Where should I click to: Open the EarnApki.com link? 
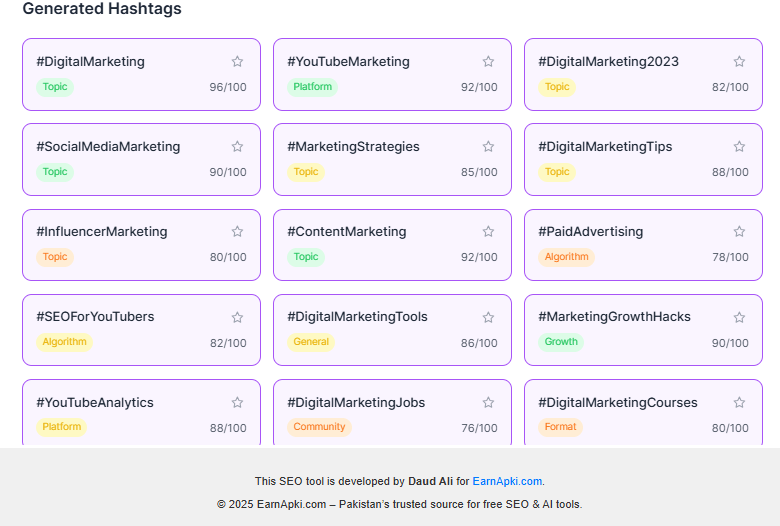point(507,481)
